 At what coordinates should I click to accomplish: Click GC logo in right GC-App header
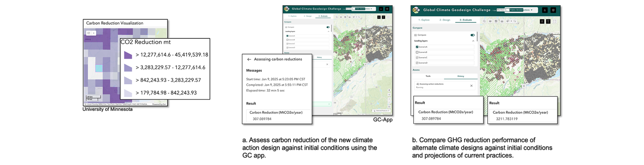(416, 10)
